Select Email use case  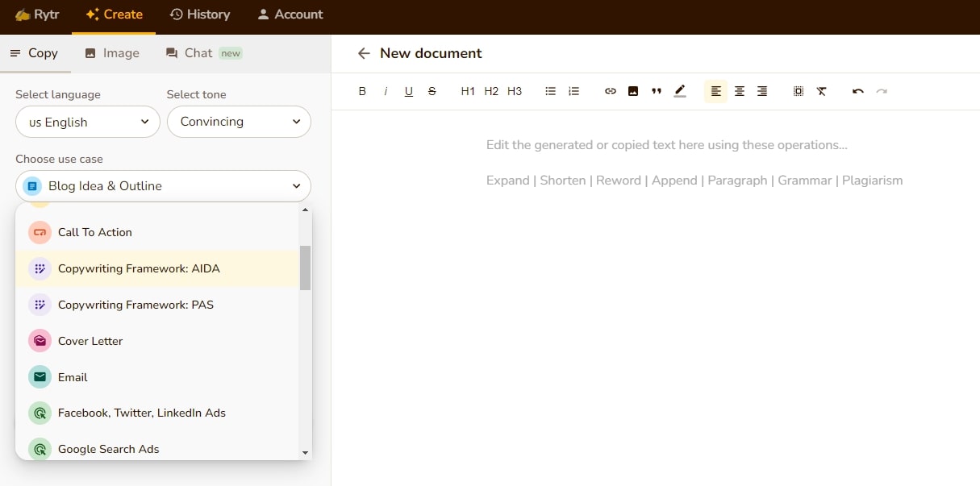click(x=158, y=377)
